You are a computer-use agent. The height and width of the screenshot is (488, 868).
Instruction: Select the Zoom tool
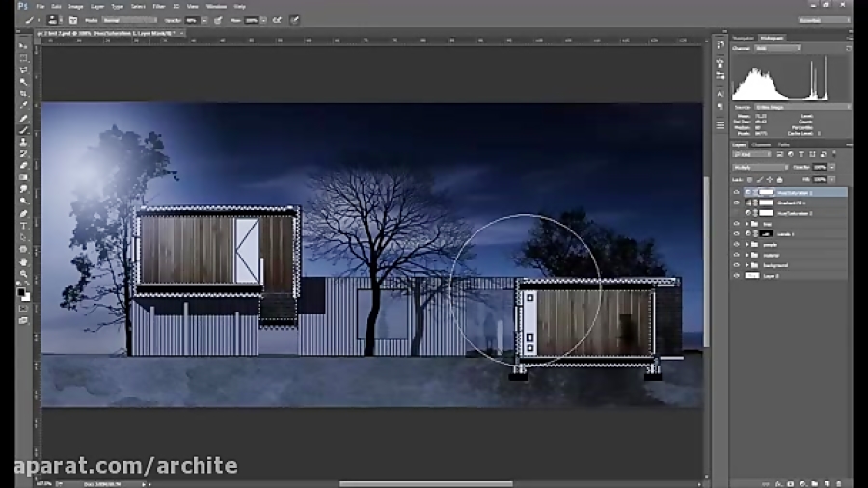tap(23, 274)
